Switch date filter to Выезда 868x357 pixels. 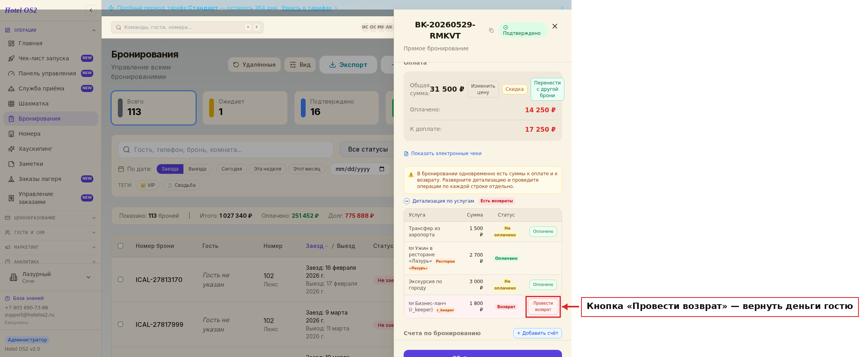(x=197, y=169)
